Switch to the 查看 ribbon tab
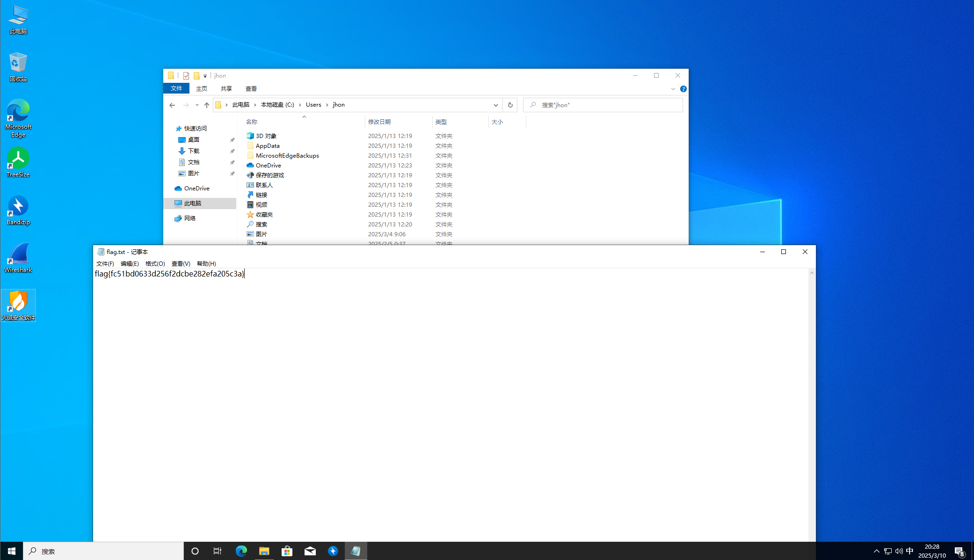 (x=251, y=88)
